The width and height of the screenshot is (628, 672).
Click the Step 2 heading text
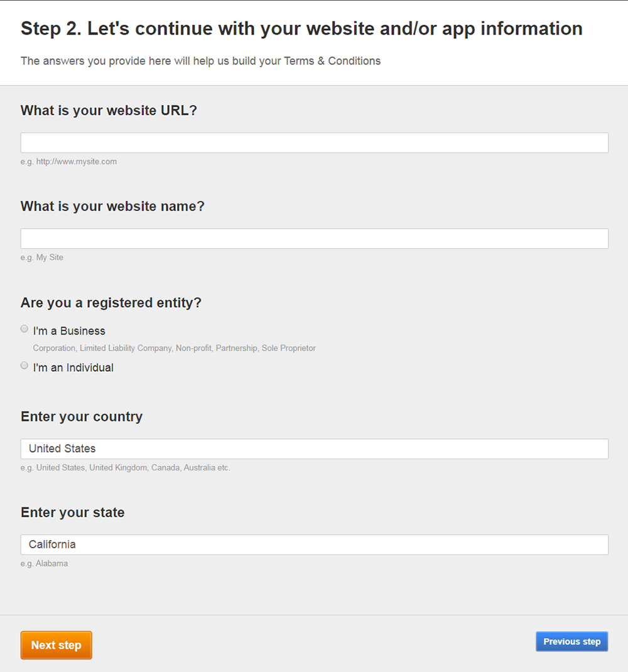[x=301, y=28]
